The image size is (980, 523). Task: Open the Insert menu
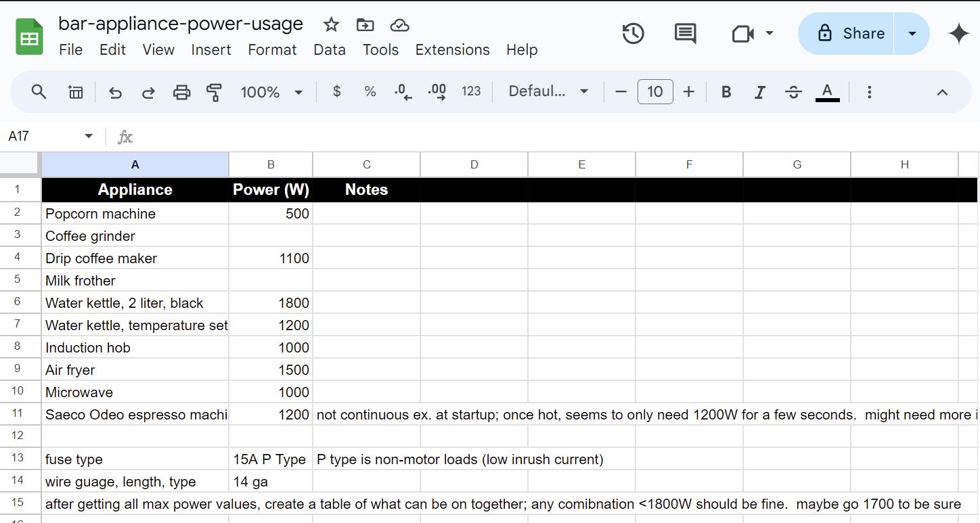click(x=211, y=50)
